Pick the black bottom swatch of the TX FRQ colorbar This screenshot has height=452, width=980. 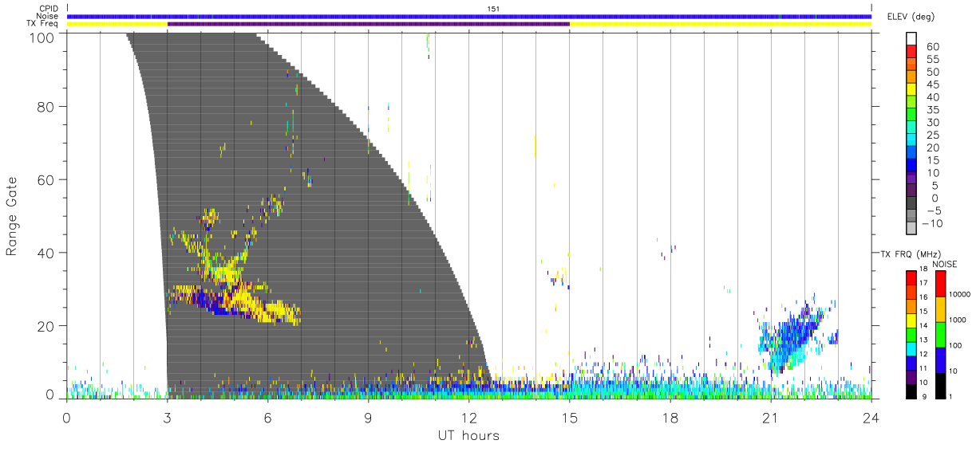[911, 391]
